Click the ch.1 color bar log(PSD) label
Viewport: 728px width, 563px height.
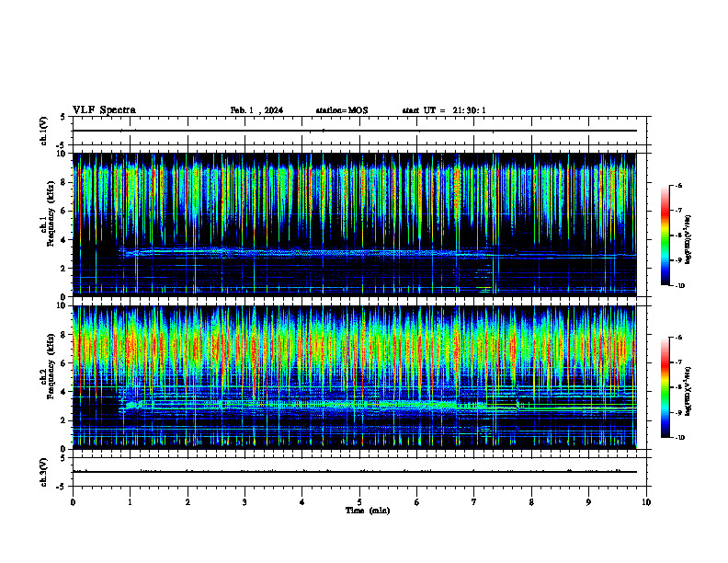coord(688,240)
